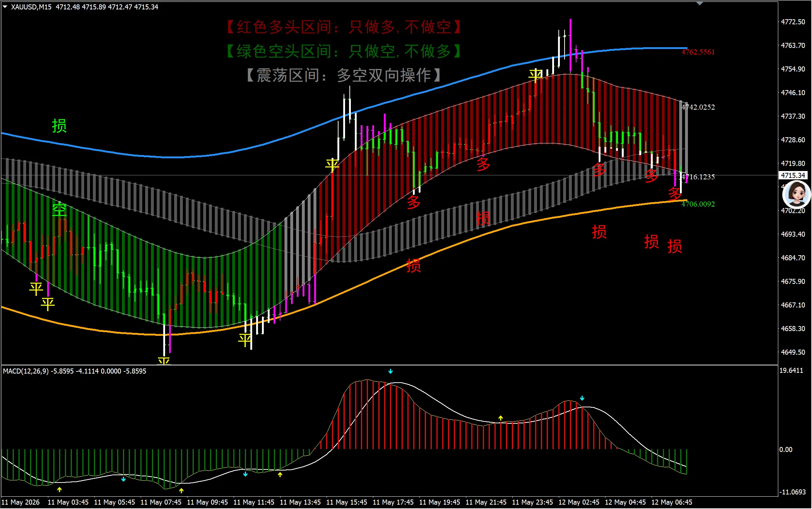Viewport: 812px width, 509px height.
Task: Click the 4754.90 price scale label
Action: [793, 69]
